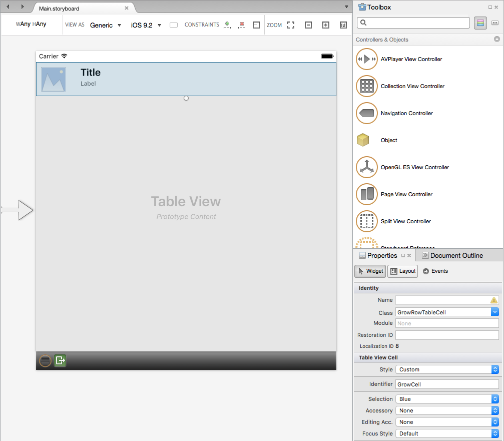Select the Layout properties tab
This screenshot has width=504, height=441.
(403, 271)
